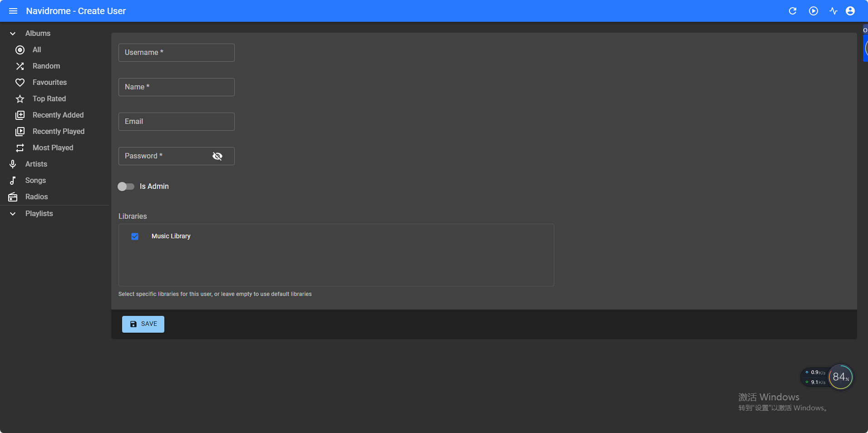Image resolution: width=868 pixels, height=433 pixels.
Task: Focus the Name input field
Action: point(177,87)
